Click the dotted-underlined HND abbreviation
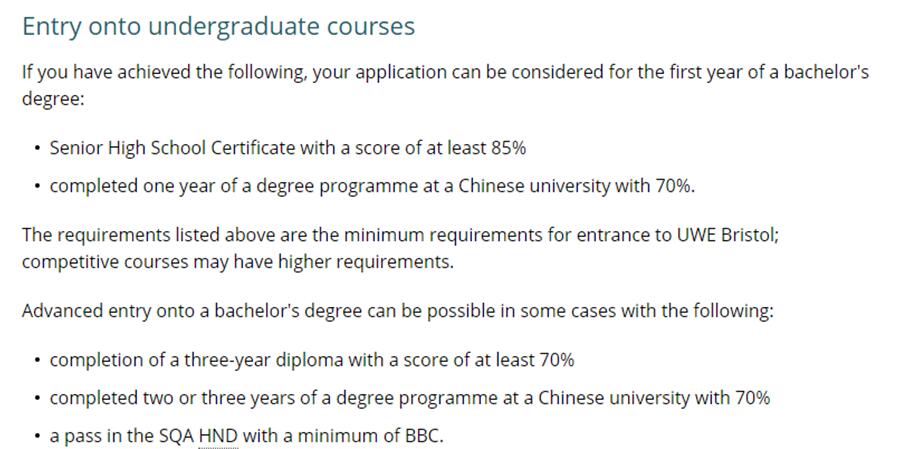This screenshot has width=905, height=449. 219,437
